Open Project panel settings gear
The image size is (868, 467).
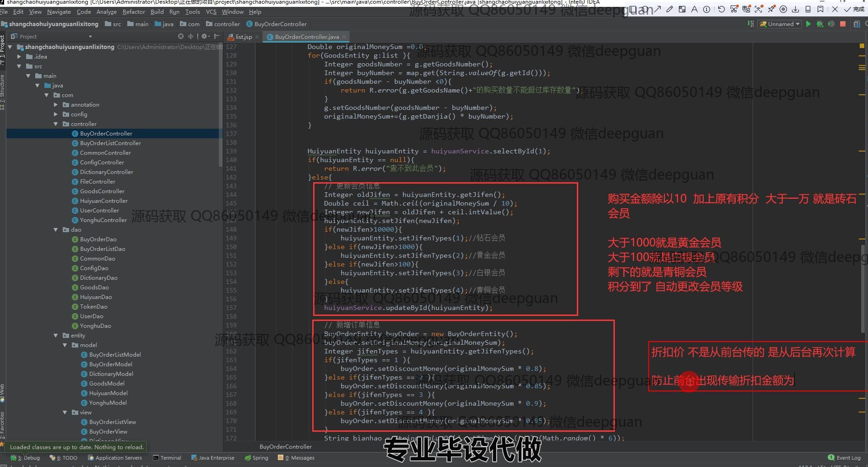click(x=205, y=36)
